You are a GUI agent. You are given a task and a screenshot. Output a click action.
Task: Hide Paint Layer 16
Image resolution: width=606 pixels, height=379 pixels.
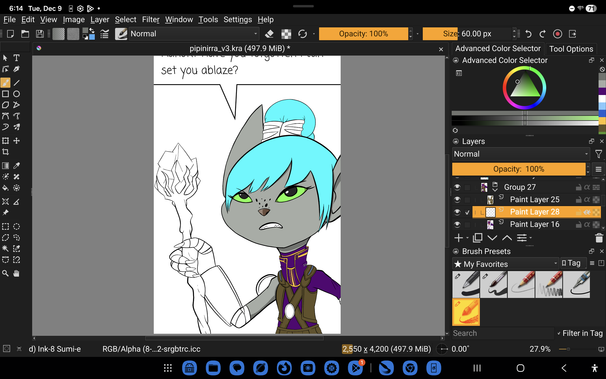tap(457, 224)
